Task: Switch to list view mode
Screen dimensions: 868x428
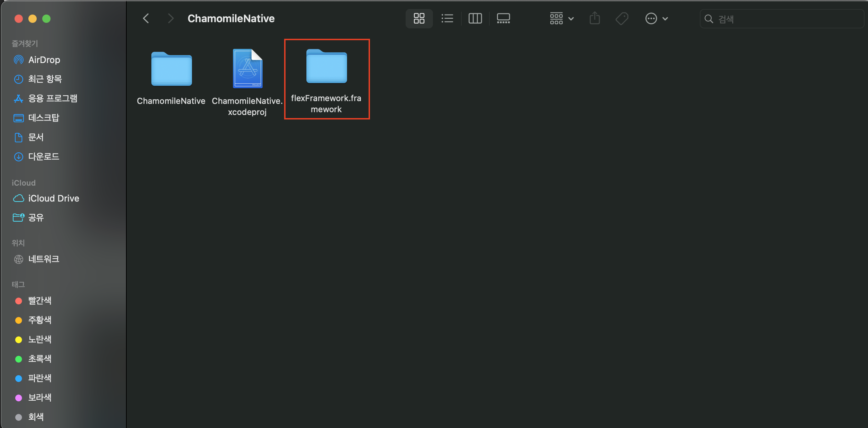Action: pos(447,18)
